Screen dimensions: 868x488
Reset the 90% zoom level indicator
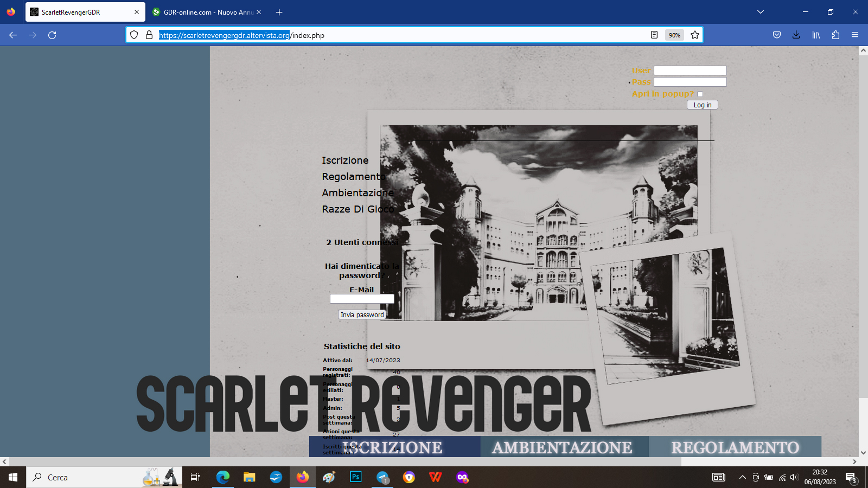(x=674, y=35)
